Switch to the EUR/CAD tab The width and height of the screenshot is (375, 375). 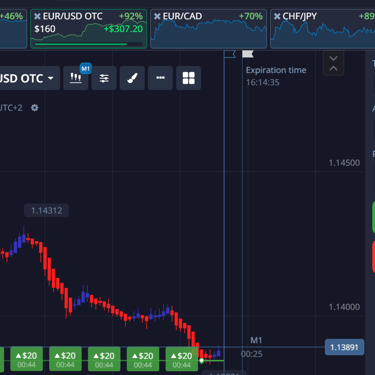[209, 29]
